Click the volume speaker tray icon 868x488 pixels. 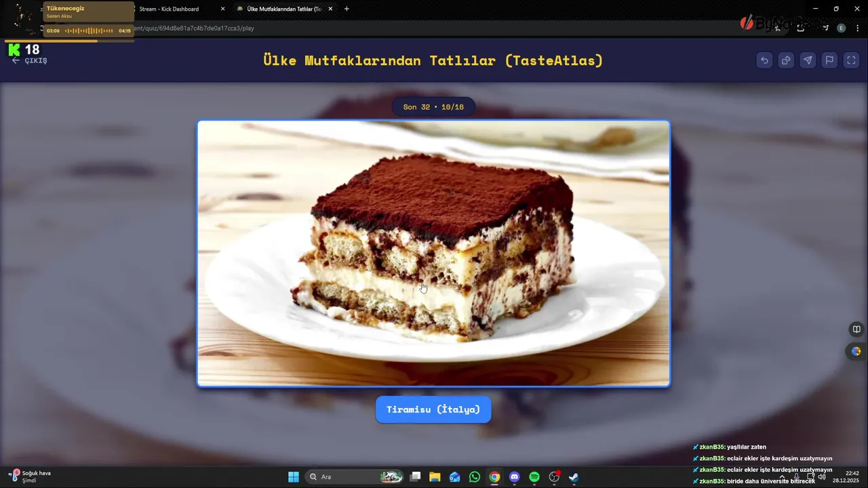[822, 477]
